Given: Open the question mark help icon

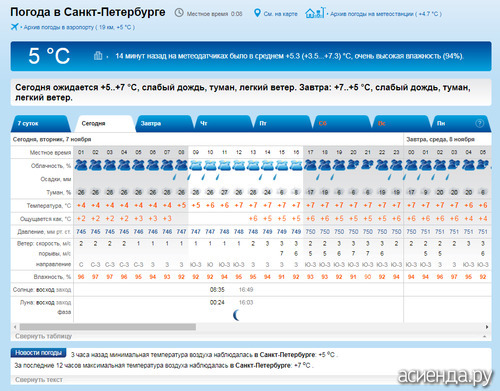Looking at the screenshot, I should [x=479, y=123].
